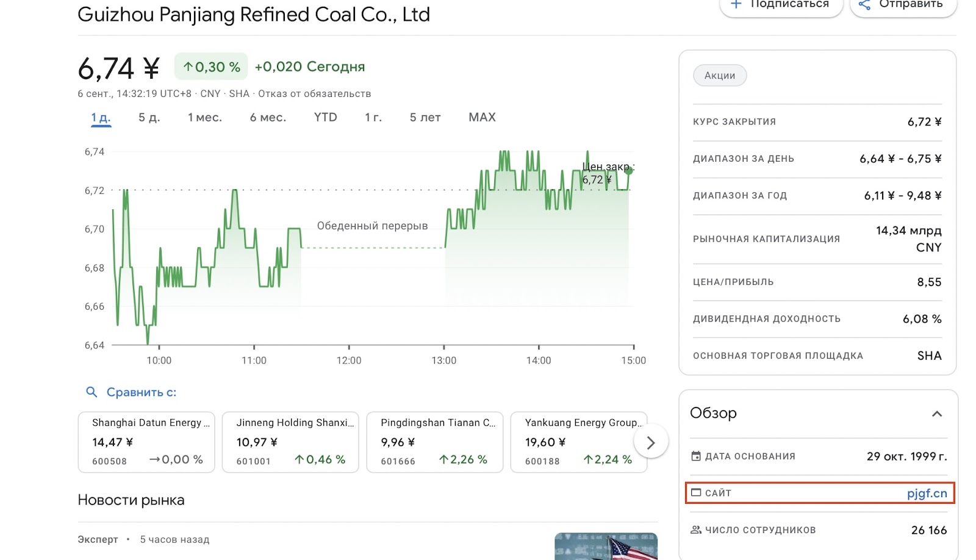Select the 1 д. time range tab
The width and height of the screenshot is (976, 560).
click(x=101, y=118)
